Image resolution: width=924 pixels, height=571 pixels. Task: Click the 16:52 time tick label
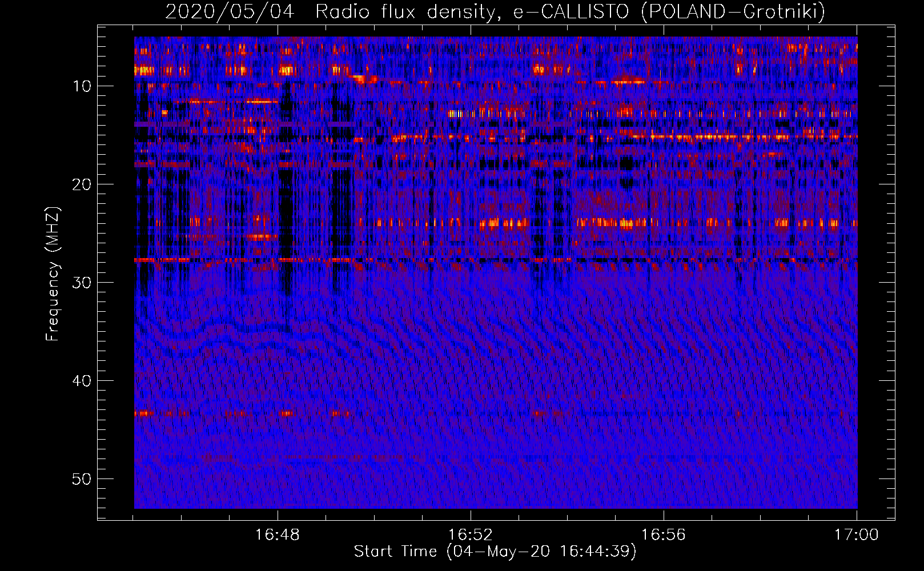point(471,535)
